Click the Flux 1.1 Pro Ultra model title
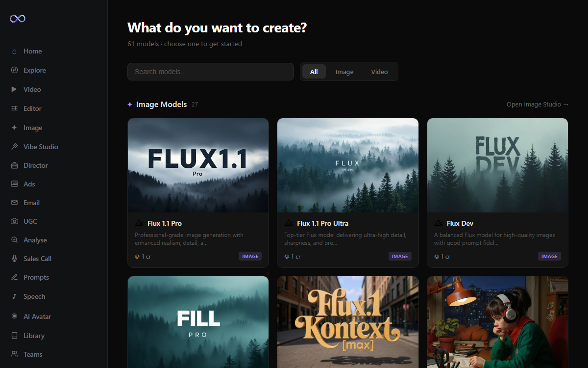Screen dimensions: 588x368 323,223
